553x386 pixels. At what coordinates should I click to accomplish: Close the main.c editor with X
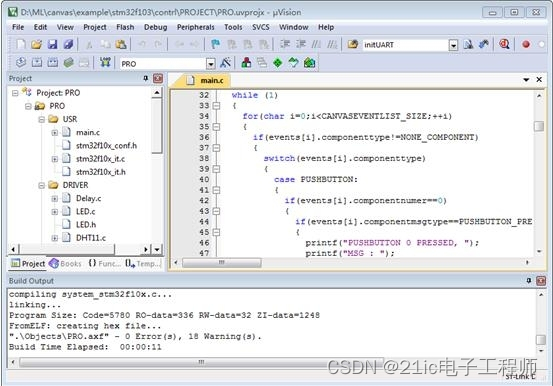point(539,80)
